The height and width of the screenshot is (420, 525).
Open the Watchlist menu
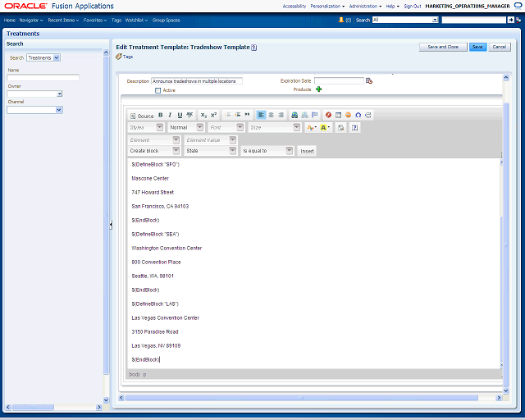136,20
